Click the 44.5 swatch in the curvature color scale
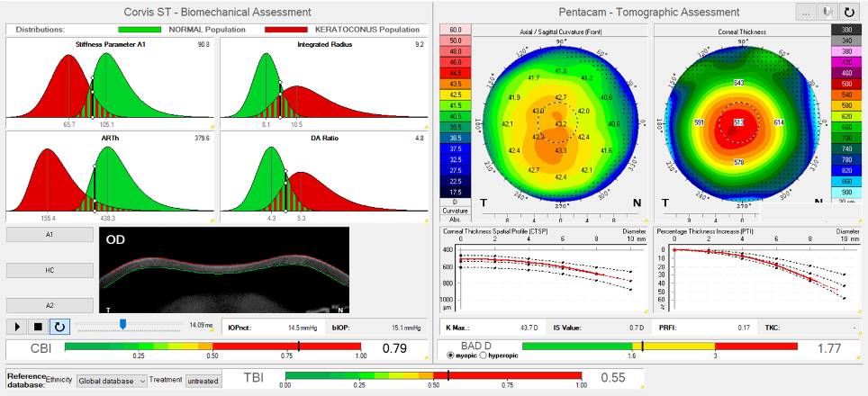Image resolution: width=868 pixels, height=396 pixels. (455, 72)
